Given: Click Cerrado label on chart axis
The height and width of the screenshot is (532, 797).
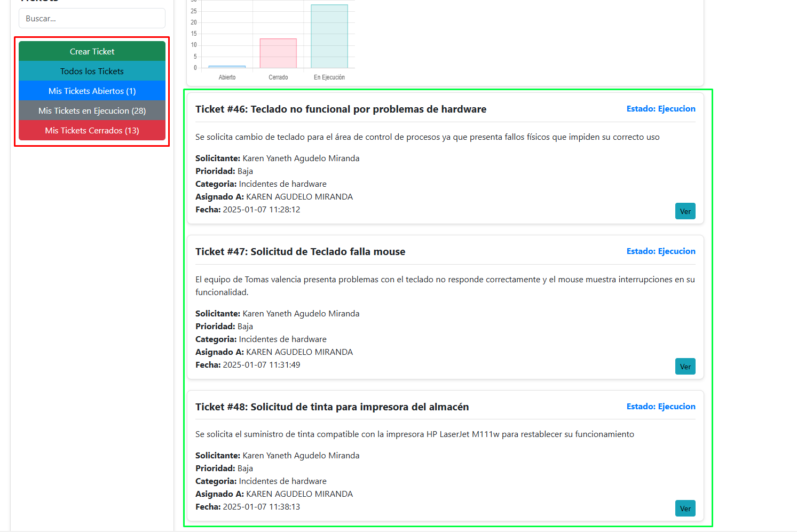Looking at the screenshot, I should pos(278,77).
